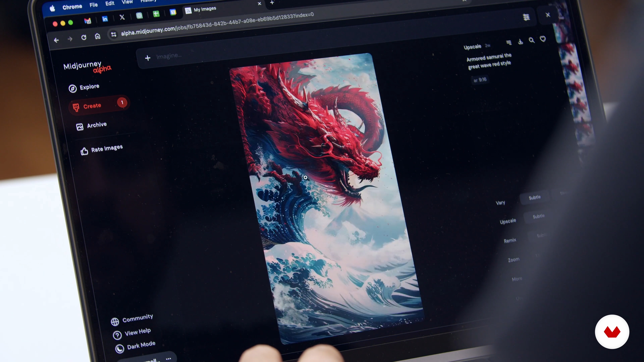Click the midjourney URL address bar

coord(217,24)
